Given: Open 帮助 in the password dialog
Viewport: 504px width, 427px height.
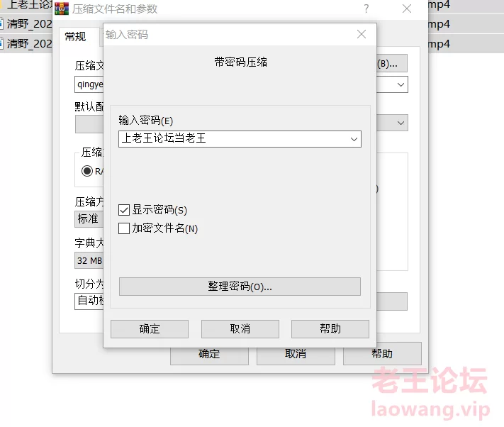Looking at the screenshot, I should [330, 329].
